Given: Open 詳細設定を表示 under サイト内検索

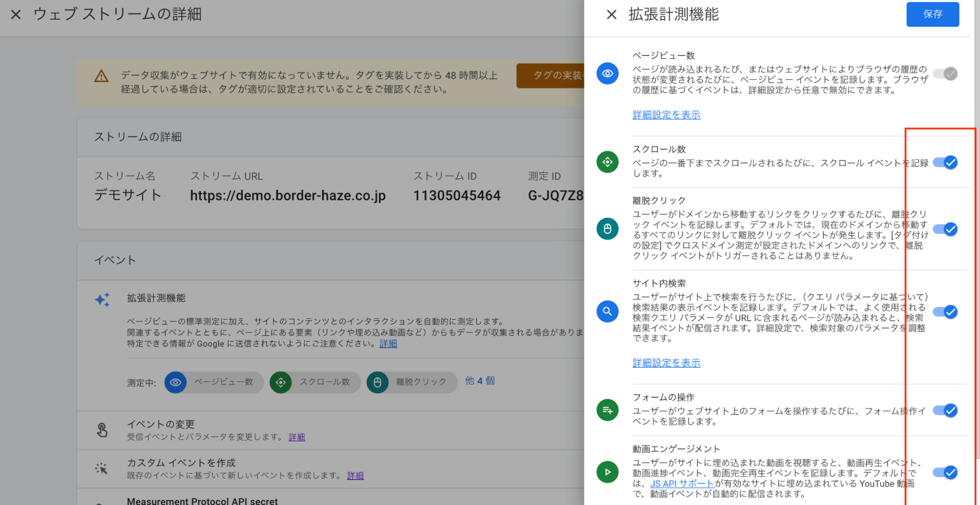Looking at the screenshot, I should (666, 362).
